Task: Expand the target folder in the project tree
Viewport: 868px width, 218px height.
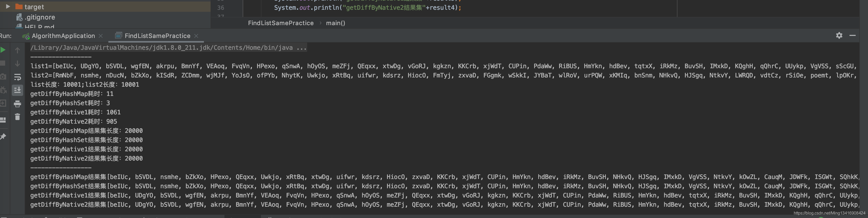Action: (x=8, y=6)
